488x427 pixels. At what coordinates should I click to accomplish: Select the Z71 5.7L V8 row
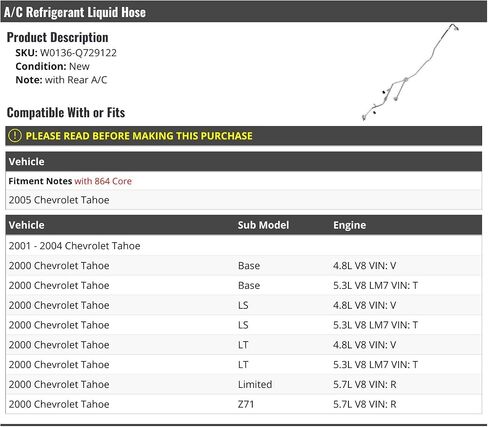click(244, 404)
